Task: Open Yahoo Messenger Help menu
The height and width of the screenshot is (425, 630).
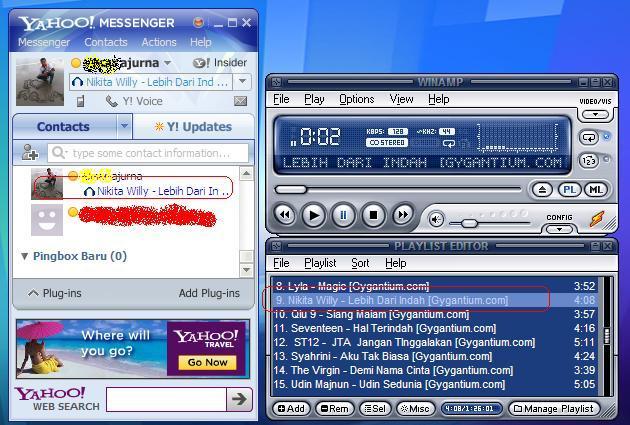Action: (200, 42)
